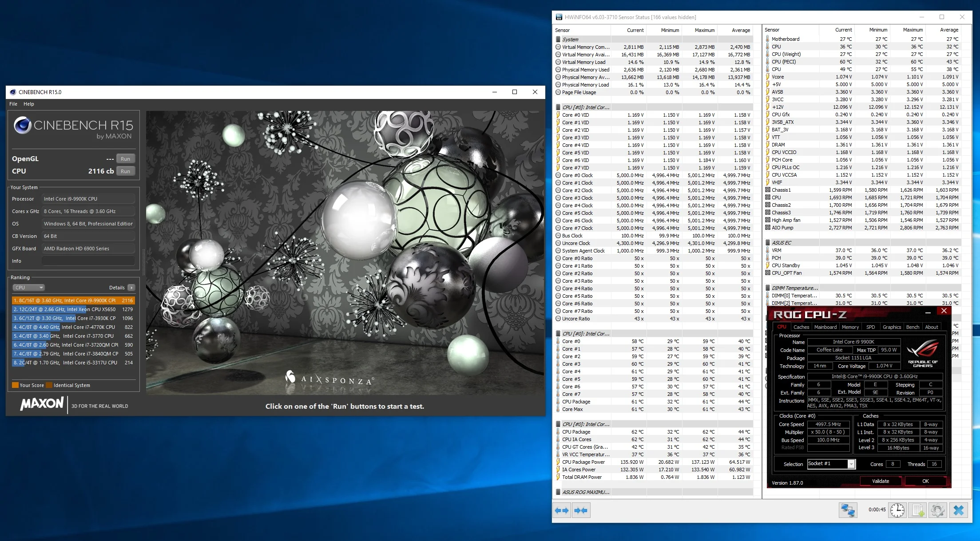Open Cinebench Help menu

(x=29, y=104)
